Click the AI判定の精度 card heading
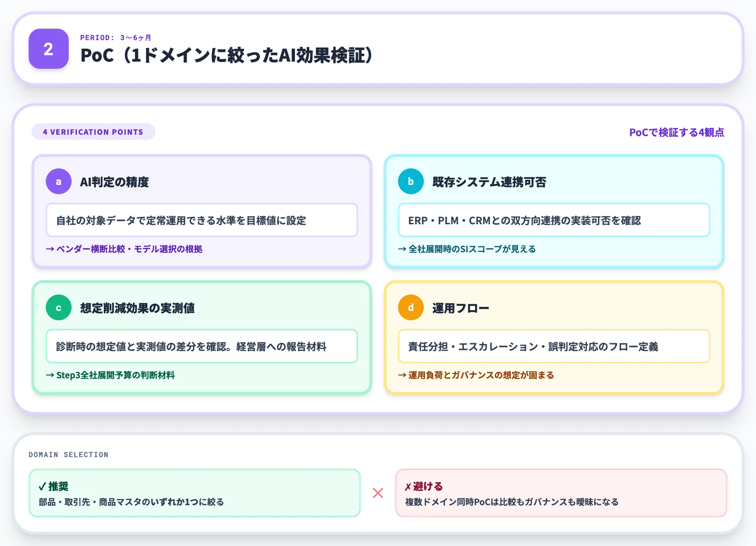This screenshot has height=546, width=756. (x=114, y=182)
